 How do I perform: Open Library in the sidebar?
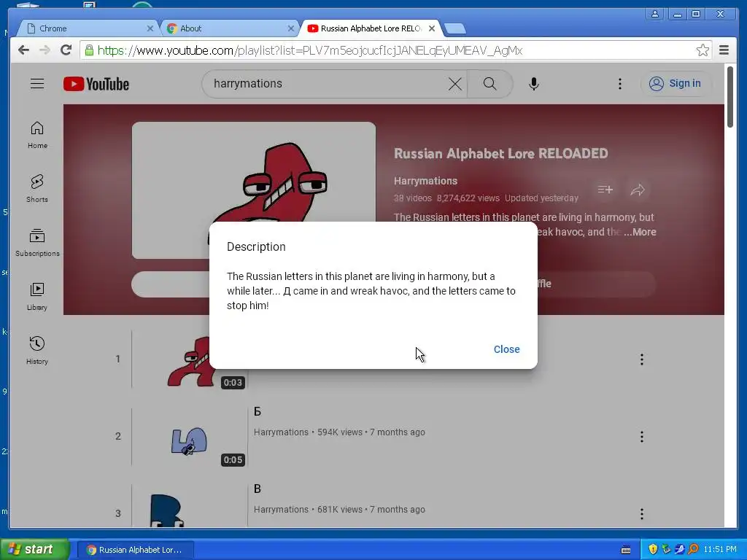pyautogui.click(x=37, y=297)
